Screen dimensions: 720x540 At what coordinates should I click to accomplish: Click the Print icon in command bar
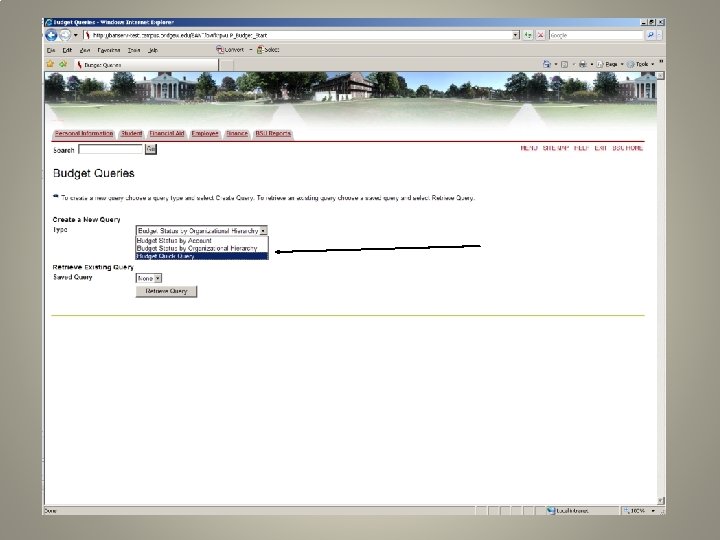(583, 64)
